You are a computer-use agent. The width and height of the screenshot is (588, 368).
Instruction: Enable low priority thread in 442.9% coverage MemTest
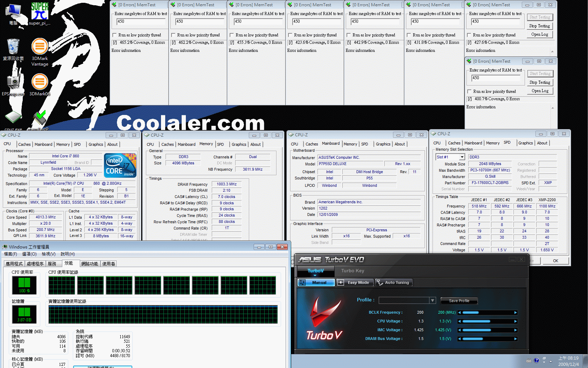tap(349, 35)
